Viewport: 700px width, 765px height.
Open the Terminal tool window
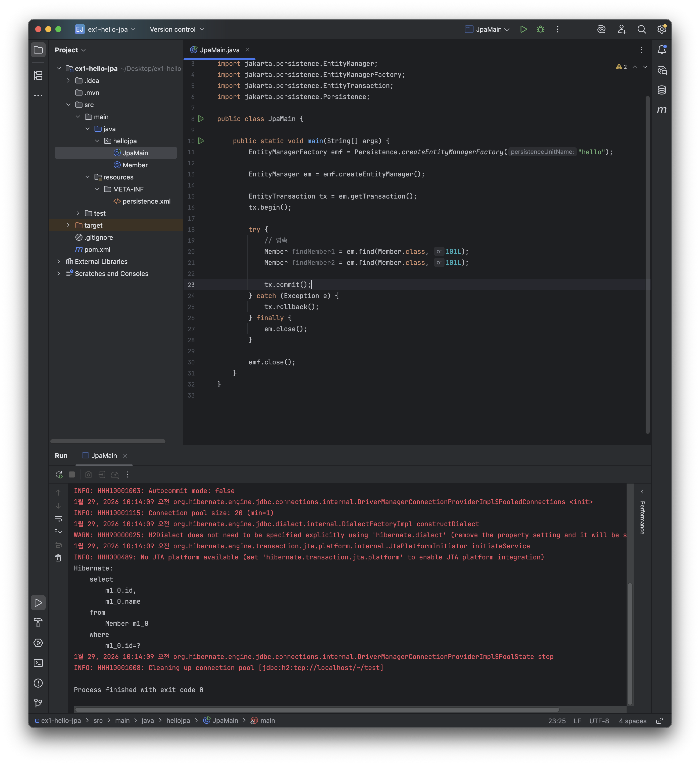pos(38,663)
